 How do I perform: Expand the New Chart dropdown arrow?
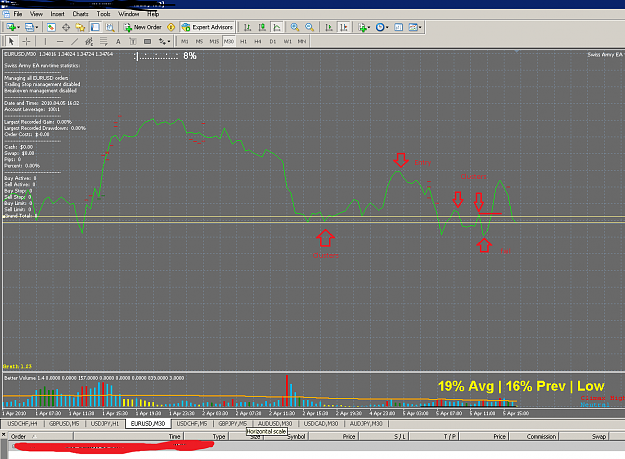[18, 27]
